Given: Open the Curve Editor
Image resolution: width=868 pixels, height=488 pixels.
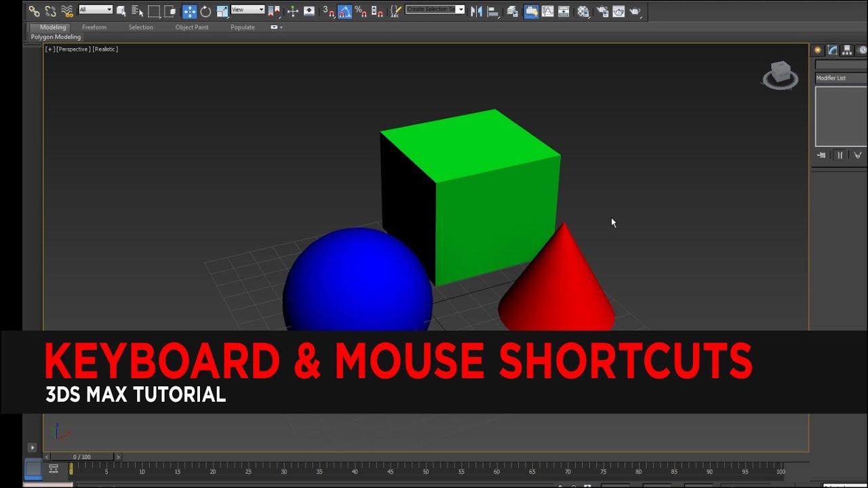Looking at the screenshot, I should pyautogui.click(x=547, y=11).
